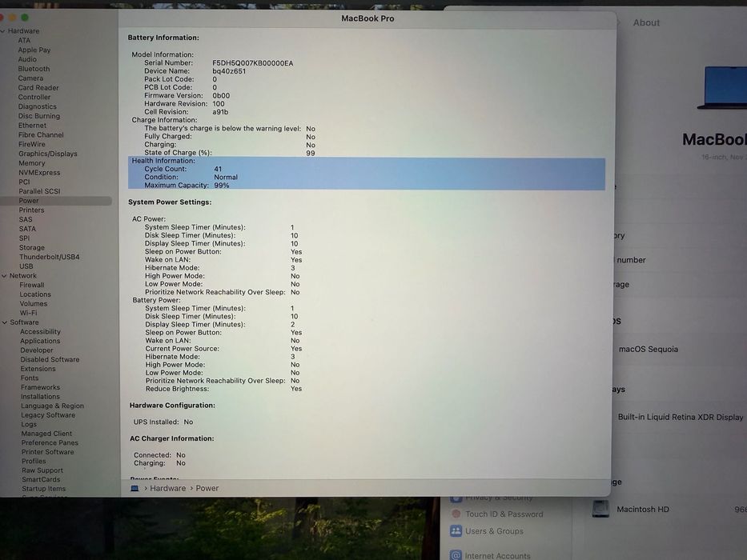Collapse the Hardware section in sidebar
This screenshot has height=560, width=747.
[3, 31]
